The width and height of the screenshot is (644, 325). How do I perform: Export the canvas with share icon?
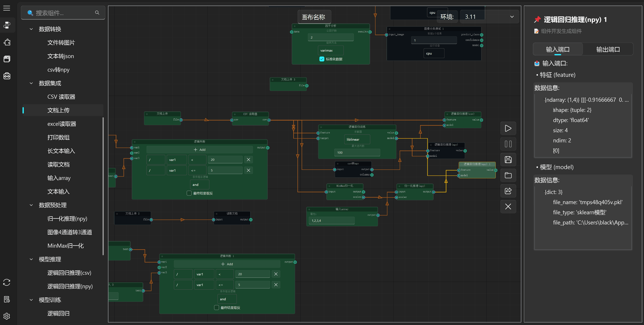(508, 191)
